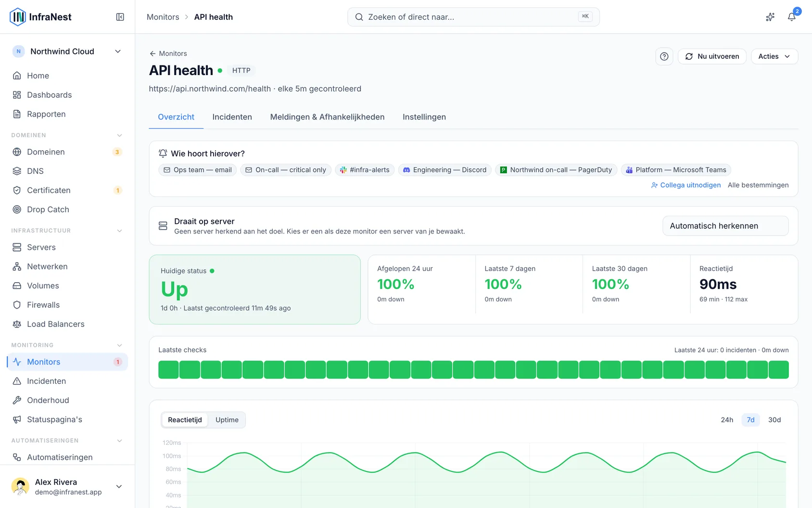Select 7d chart range
Image resolution: width=812 pixels, height=508 pixels.
coord(750,420)
